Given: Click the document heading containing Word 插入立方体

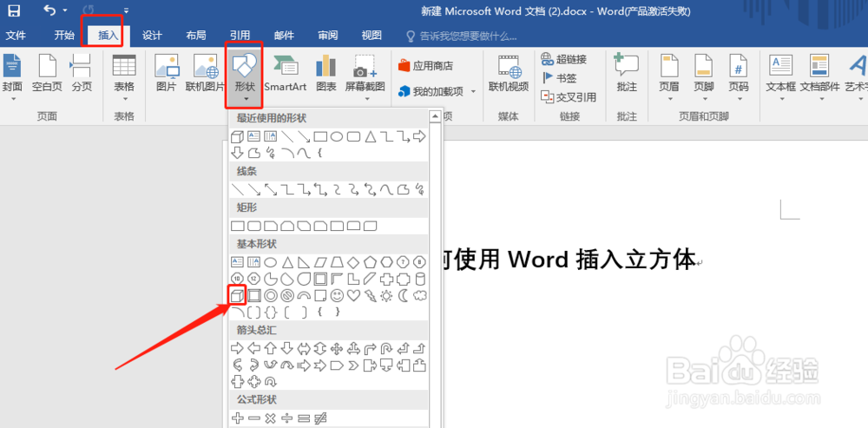Looking at the screenshot, I should 570,259.
